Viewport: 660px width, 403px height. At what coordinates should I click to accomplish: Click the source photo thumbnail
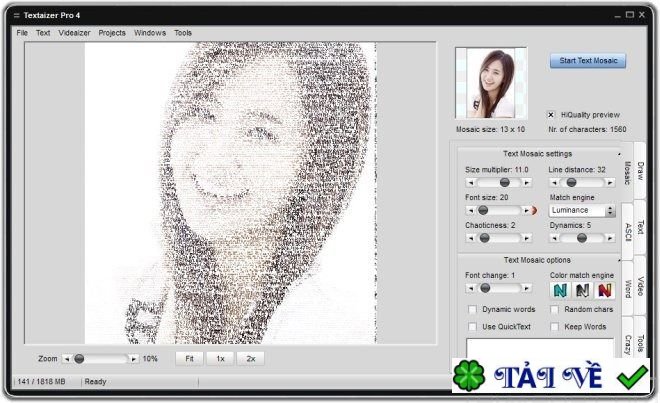point(491,83)
